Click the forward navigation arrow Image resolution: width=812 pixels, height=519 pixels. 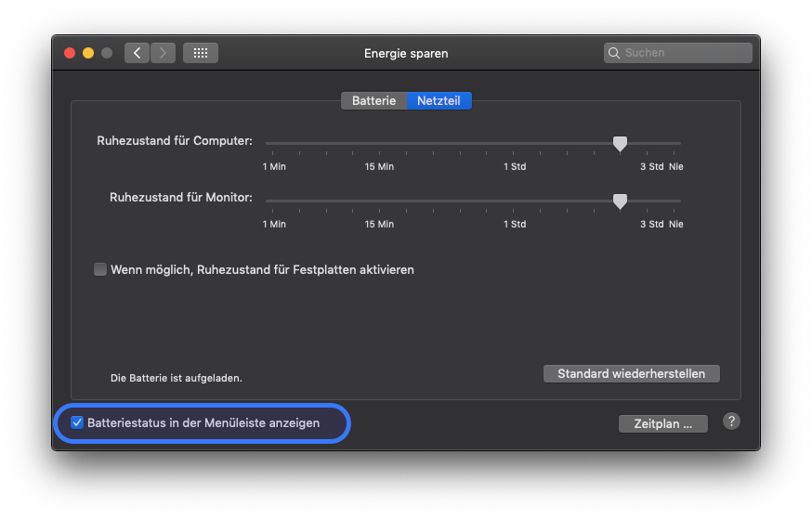[164, 53]
